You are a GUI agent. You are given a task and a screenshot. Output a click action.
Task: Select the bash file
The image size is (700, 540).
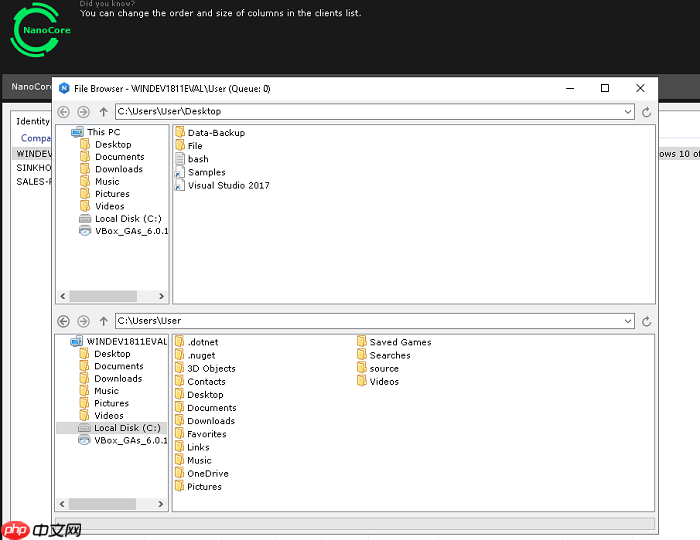tap(192, 159)
